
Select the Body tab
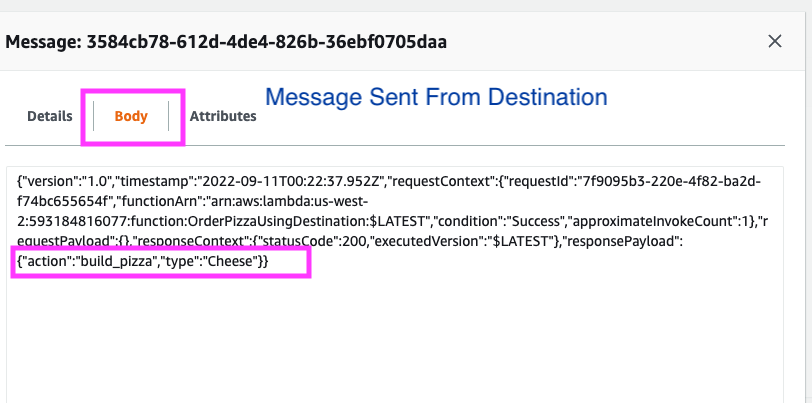131,116
